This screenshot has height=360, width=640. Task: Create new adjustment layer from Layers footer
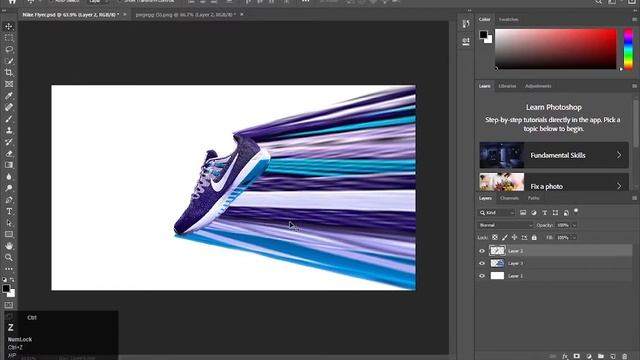coord(589,356)
